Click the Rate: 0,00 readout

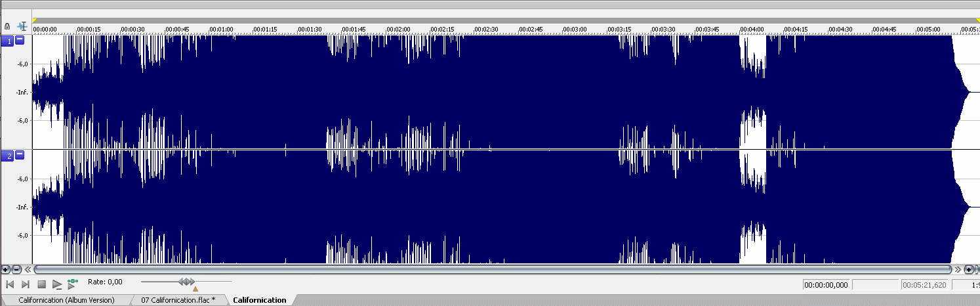[105, 282]
